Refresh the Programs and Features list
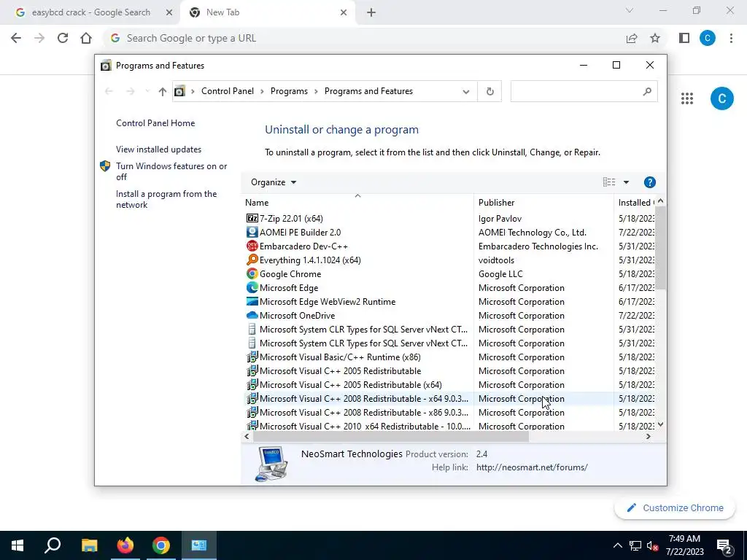 489,91
